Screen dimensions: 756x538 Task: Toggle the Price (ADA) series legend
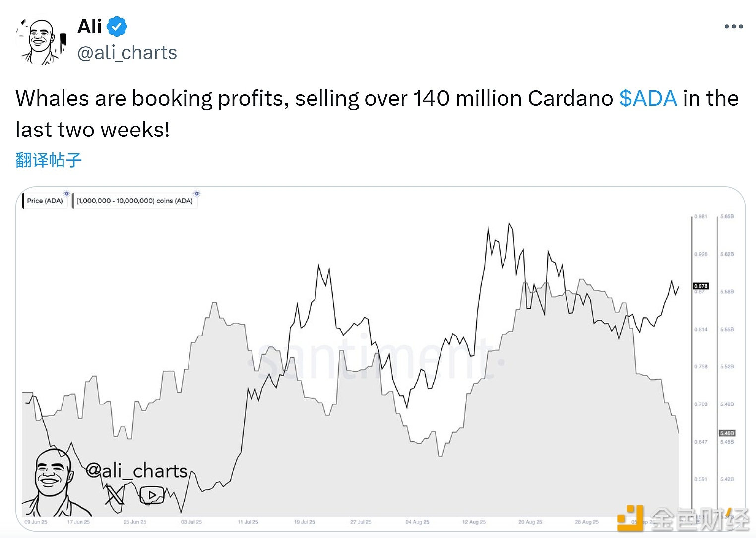[45, 201]
